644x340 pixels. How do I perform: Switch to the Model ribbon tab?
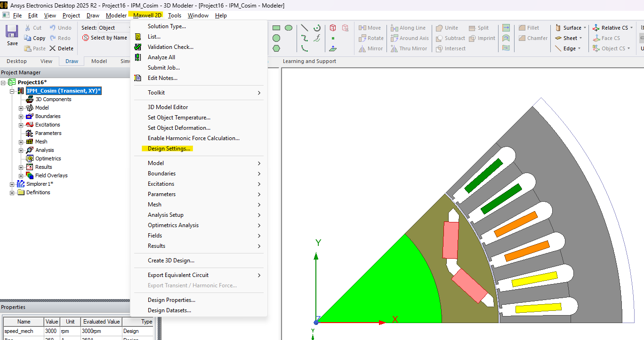coord(99,61)
